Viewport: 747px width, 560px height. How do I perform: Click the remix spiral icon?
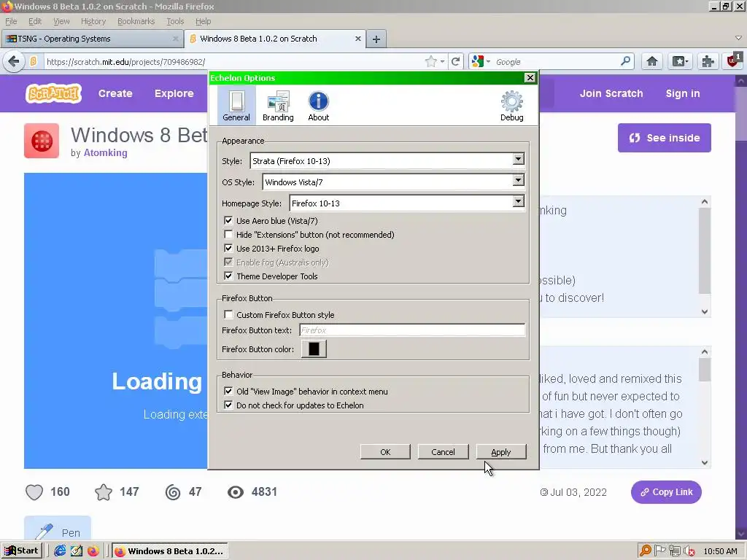click(x=173, y=492)
